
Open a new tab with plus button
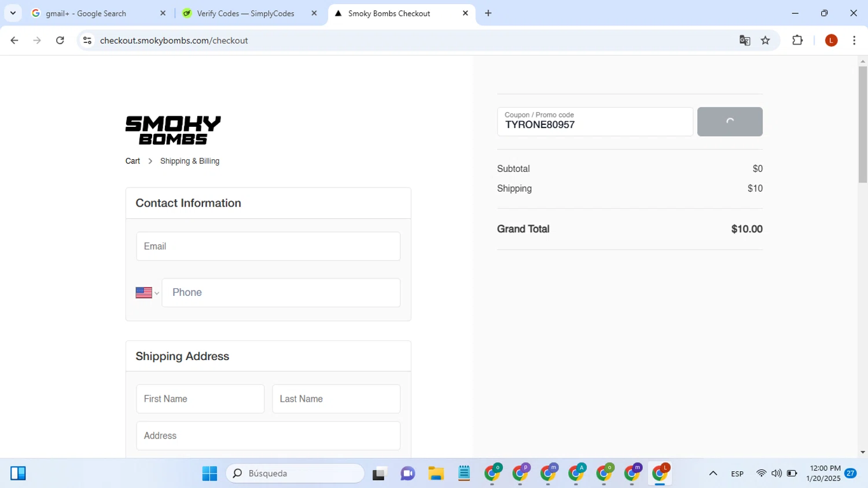(488, 13)
